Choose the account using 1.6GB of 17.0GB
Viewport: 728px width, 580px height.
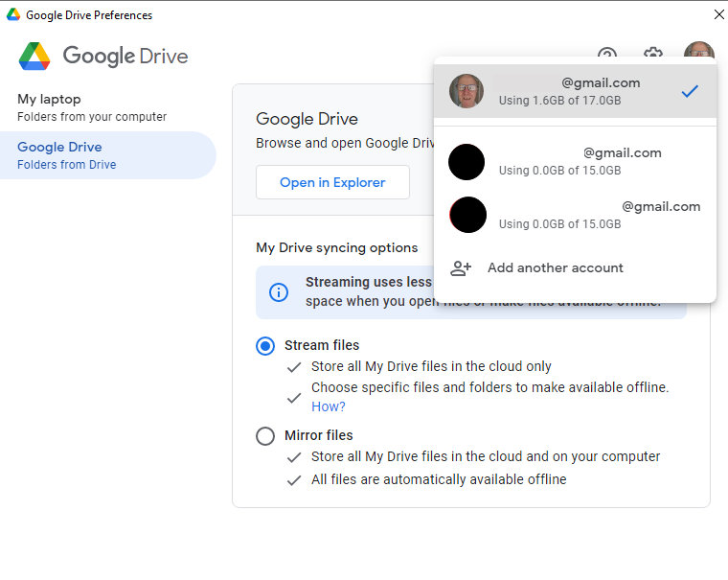tap(575, 91)
